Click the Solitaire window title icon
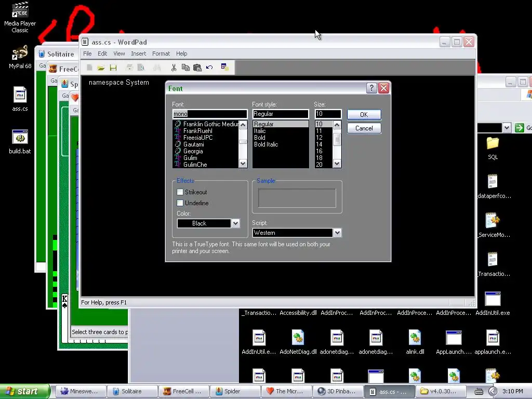This screenshot has height=399, width=532. click(x=42, y=54)
